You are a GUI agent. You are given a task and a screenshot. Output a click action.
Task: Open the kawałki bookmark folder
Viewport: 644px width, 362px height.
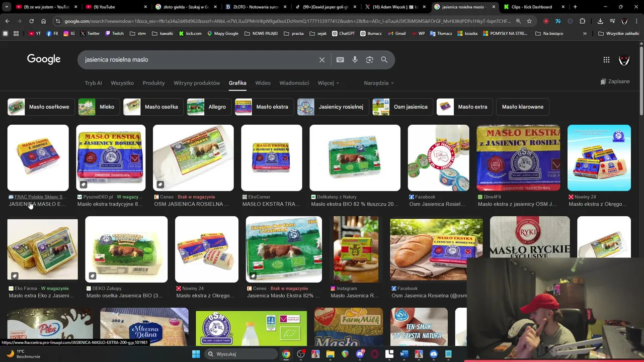coord(162,33)
